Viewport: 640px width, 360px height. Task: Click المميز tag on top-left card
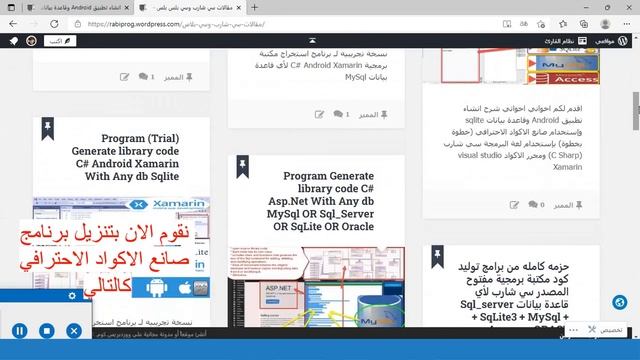(178, 77)
